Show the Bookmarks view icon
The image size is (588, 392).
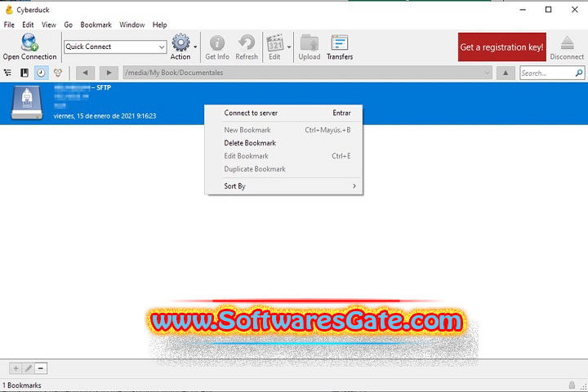(x=24, y=73)
